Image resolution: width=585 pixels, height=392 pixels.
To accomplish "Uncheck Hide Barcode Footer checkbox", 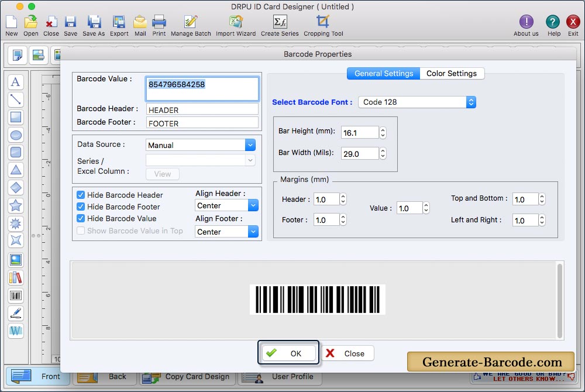I will (81, 207).
